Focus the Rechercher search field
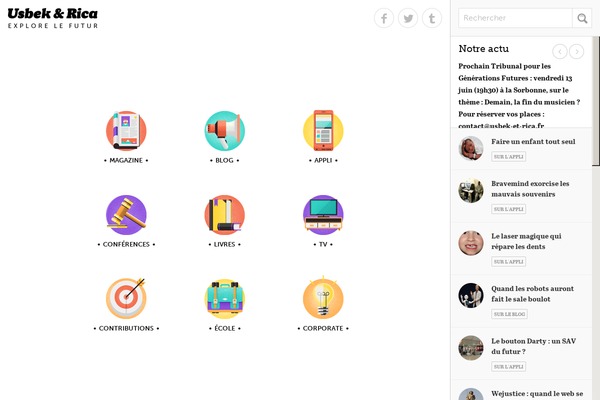 515,18
